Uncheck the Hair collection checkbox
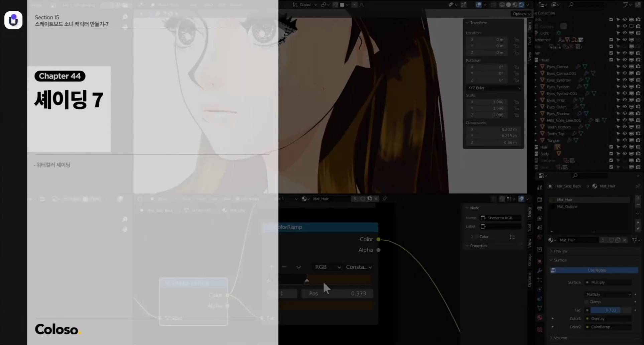The image size is (644, 345). tap(611, 147)
